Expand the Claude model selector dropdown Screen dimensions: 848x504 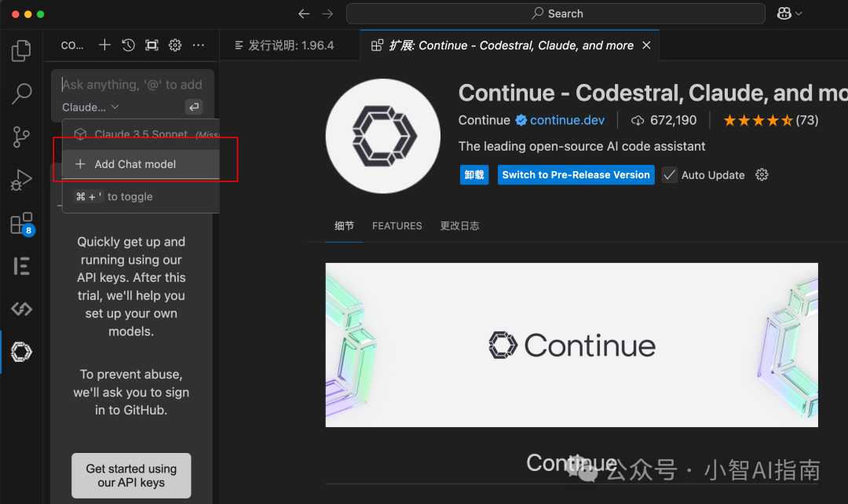[x=90, y=108]
